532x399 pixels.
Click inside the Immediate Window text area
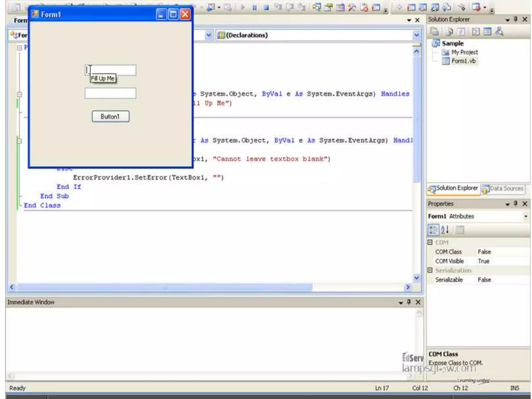[x=210, y=340]
